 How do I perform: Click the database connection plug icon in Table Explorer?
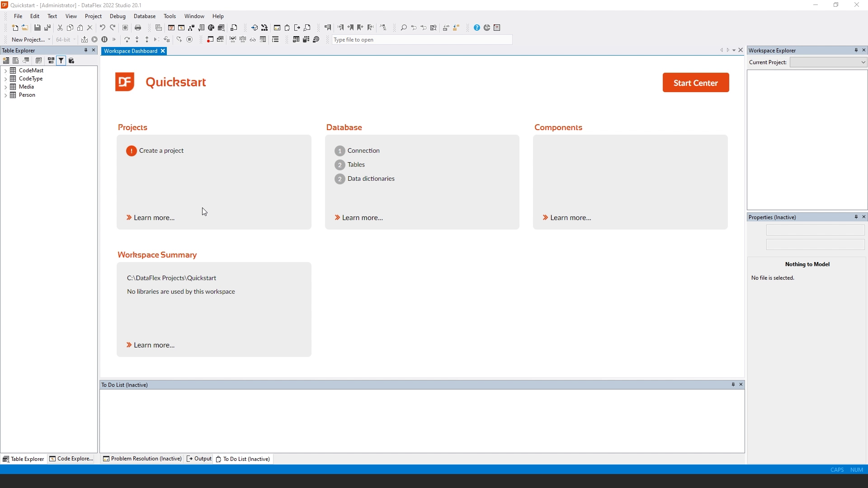(x=71, y=61)
